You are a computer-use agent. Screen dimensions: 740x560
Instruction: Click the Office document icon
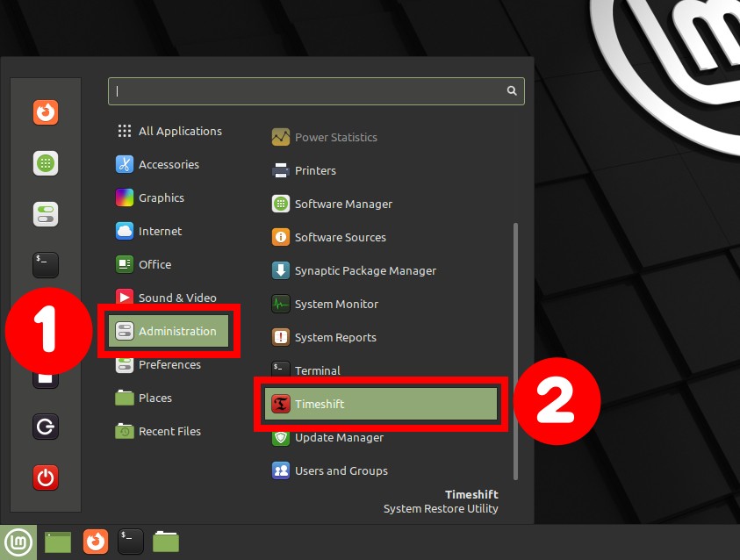tap(125, 264)
